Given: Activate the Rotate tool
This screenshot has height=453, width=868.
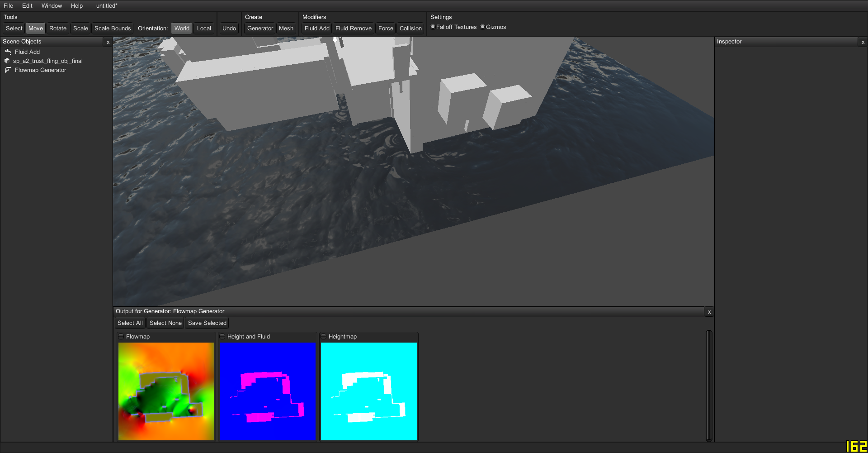Looking at the screenshot, I should click(58, 28).
